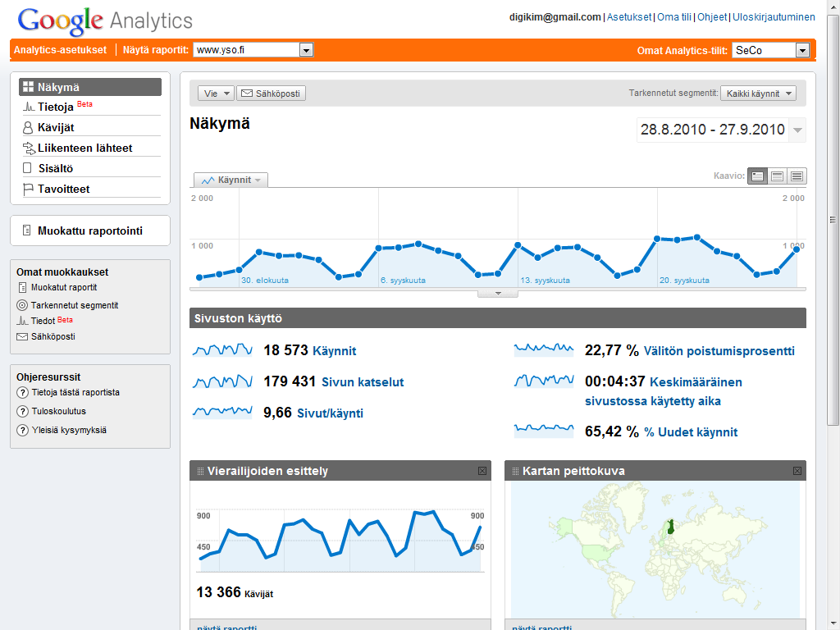This screenshot has height=630, width=840.
Task: Open Tietoja tästä raportista help link
Action: (x=75, y=393)
